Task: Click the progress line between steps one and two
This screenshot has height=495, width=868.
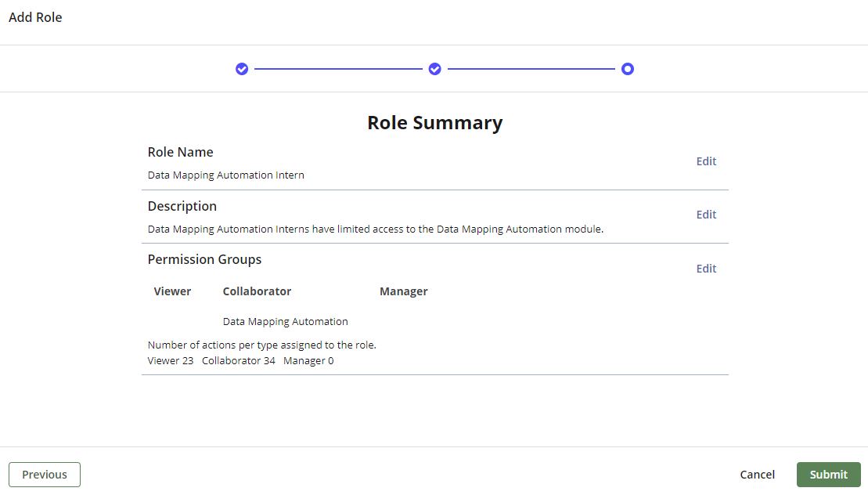Action: click(338, 69)
